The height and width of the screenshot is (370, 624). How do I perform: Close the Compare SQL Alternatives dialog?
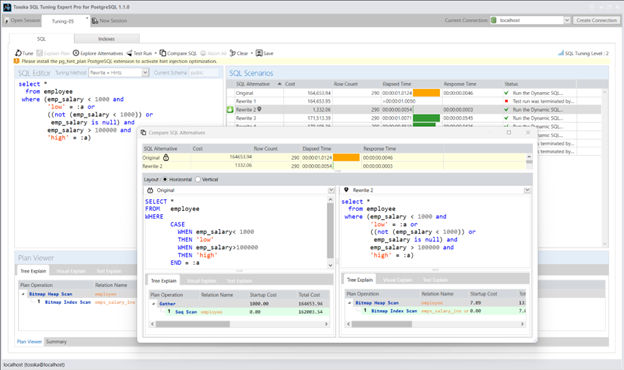528,132
